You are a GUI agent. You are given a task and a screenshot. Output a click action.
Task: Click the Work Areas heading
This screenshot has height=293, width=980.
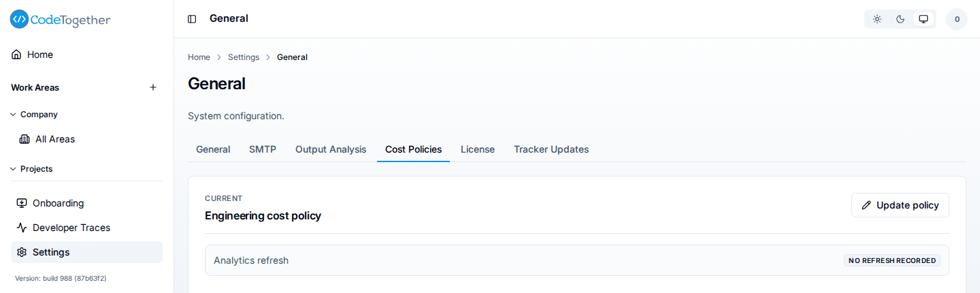[x=35, y=87]
